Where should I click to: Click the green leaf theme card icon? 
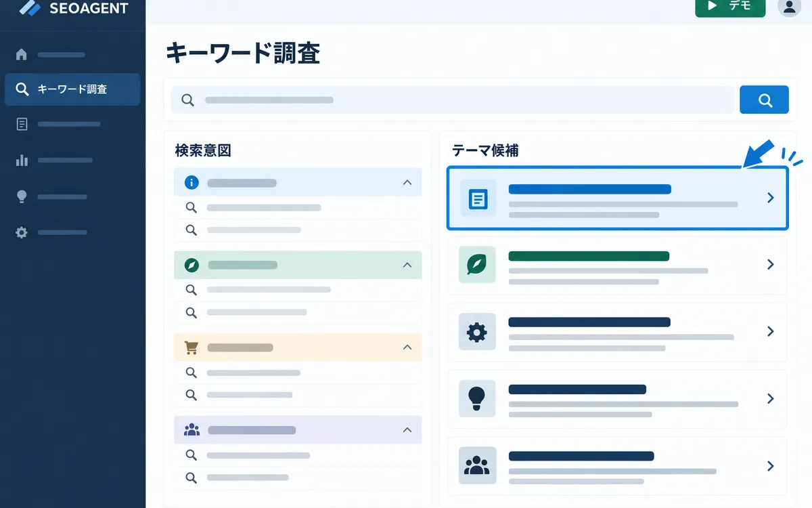477,264
